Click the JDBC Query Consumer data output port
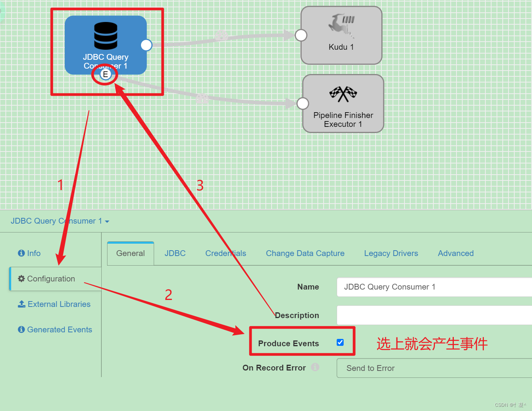532x411 pixels. (x=146, y=45)
